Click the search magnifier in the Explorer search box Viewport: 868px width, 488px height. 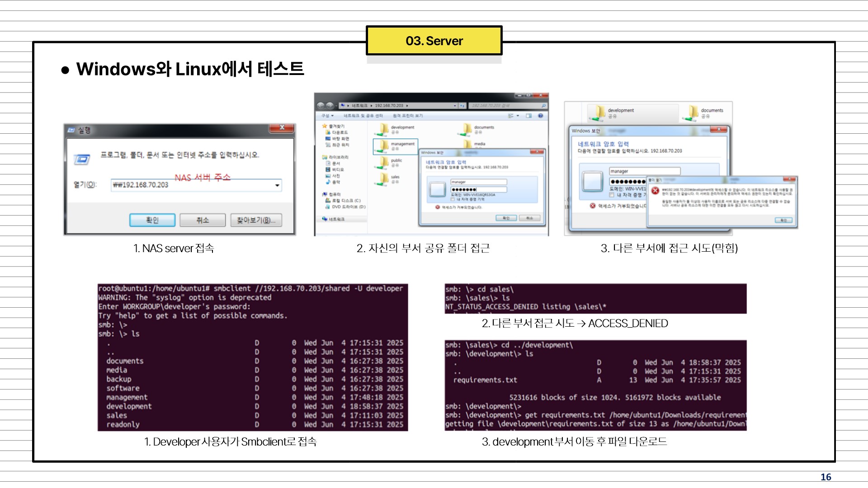tap(543, 106)
